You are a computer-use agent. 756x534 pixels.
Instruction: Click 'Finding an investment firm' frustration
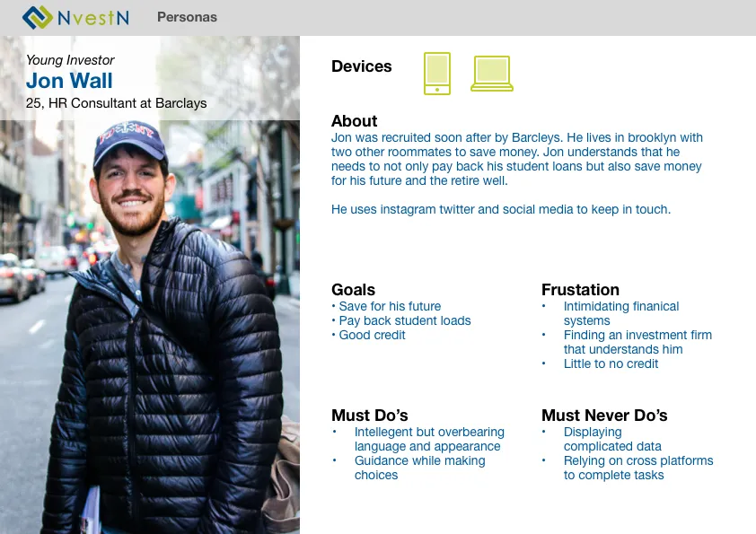[x=637, y=342]
